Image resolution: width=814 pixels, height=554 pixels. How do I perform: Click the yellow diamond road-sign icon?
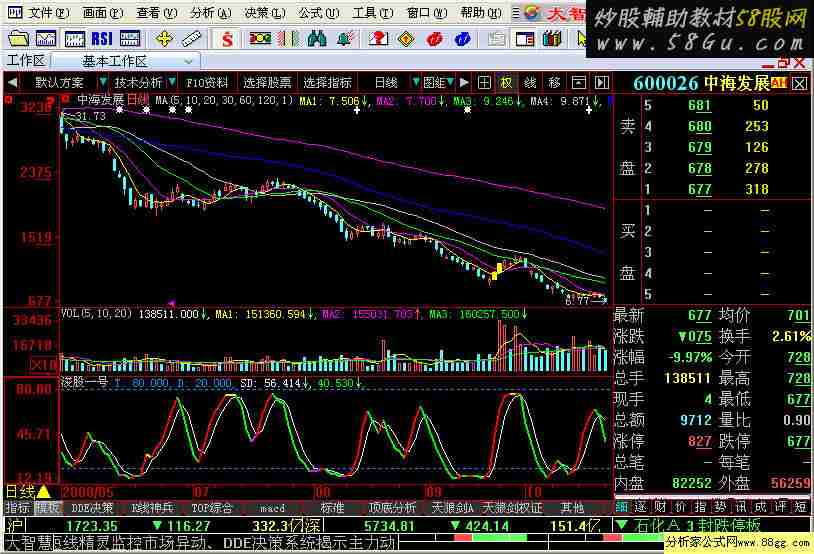[x=406, y=38]
